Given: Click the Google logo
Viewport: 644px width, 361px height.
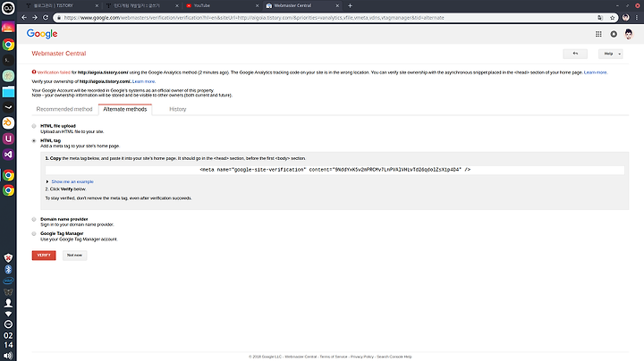Looking at the screenshot, I should pos(42,34).
